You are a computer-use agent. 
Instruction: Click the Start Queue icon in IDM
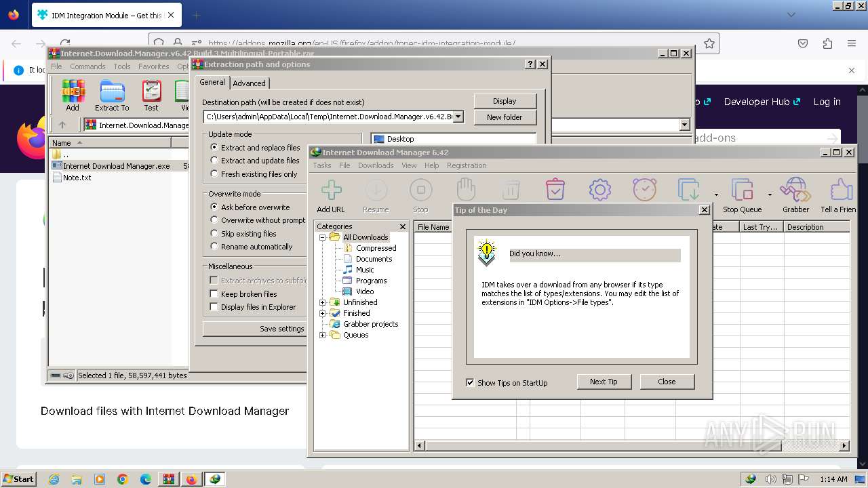click(689, 190)
